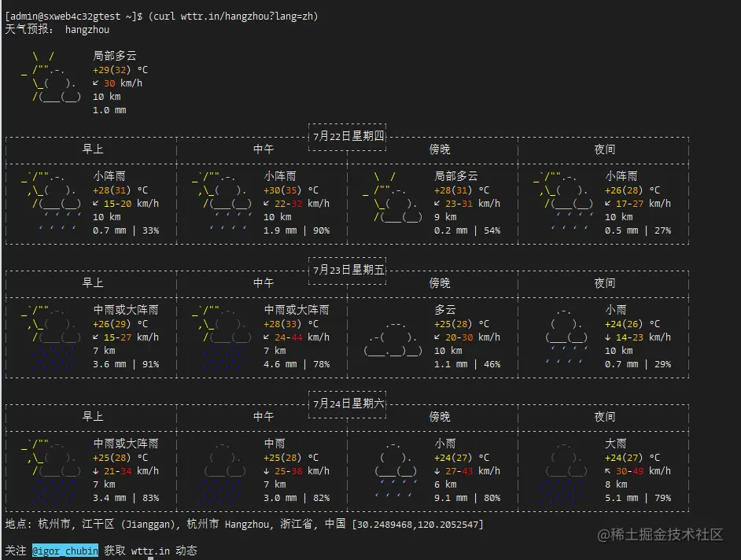Click rainfall '5.1 mm | 79%'

coord(638,498)
